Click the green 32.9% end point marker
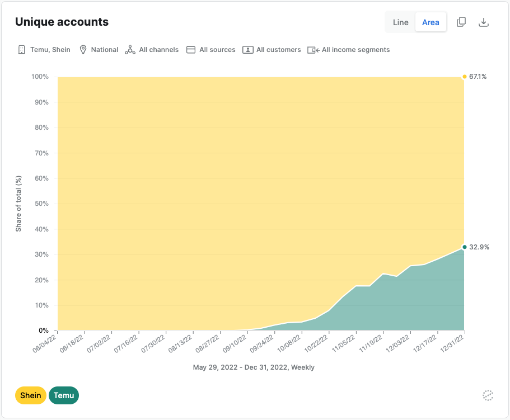 click(465, 247)
